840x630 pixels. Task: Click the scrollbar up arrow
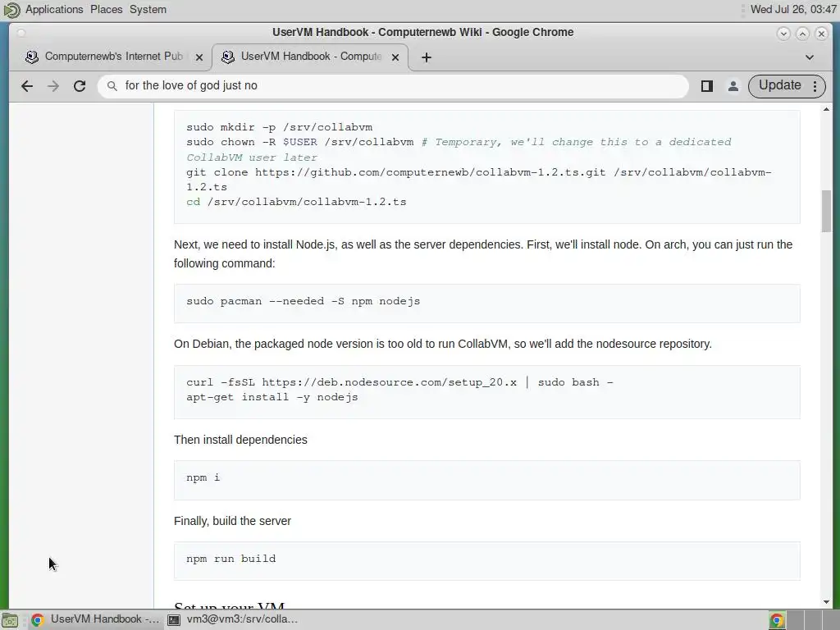(826, 109)
